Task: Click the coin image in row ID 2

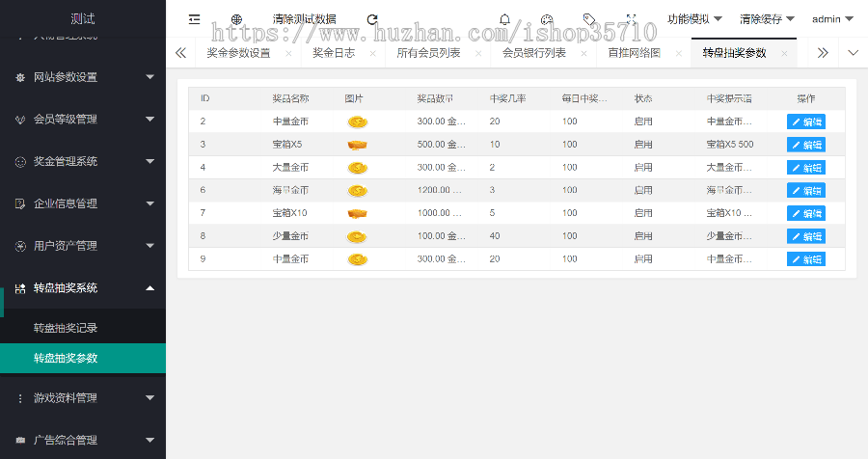Action: (358, 121)
